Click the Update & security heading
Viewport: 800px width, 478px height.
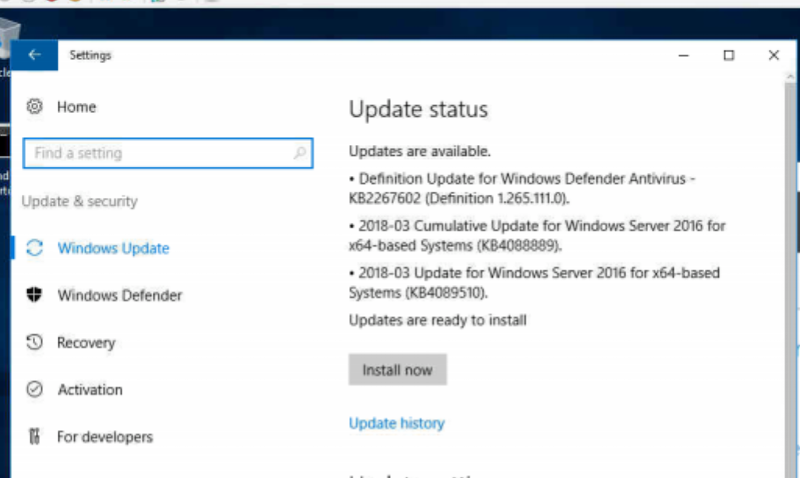pyautogui.click(x=80, y=202)
